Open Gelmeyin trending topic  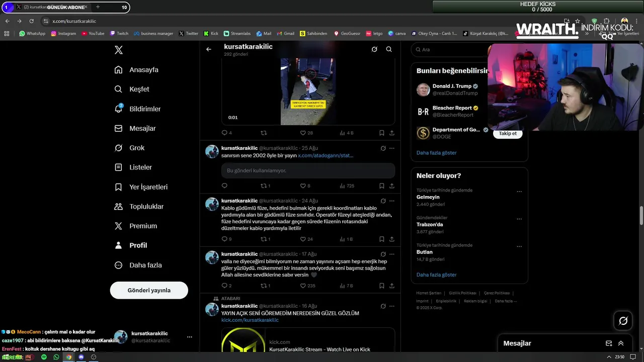(x=428, y=197)
